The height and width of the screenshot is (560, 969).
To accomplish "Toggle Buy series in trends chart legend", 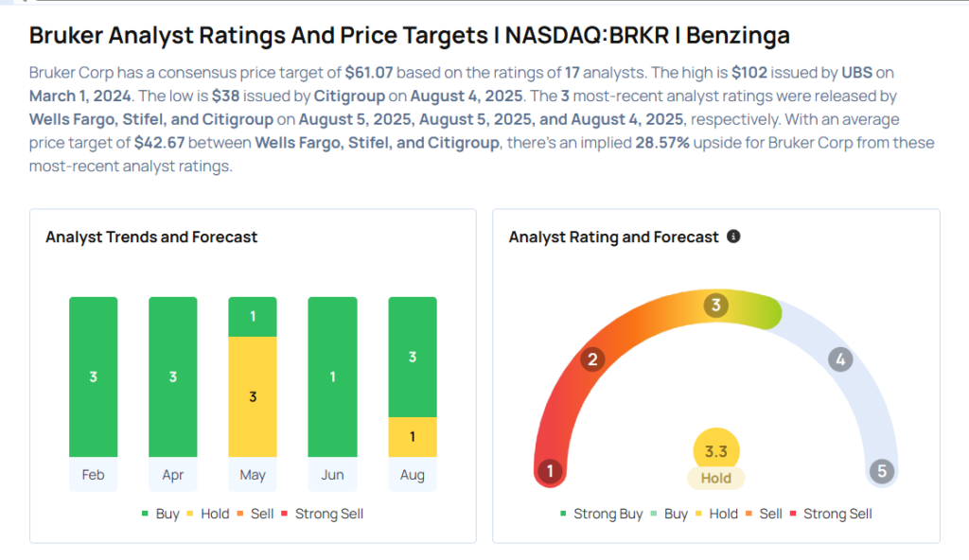I will pyautogui.click(x=163, y=514).
